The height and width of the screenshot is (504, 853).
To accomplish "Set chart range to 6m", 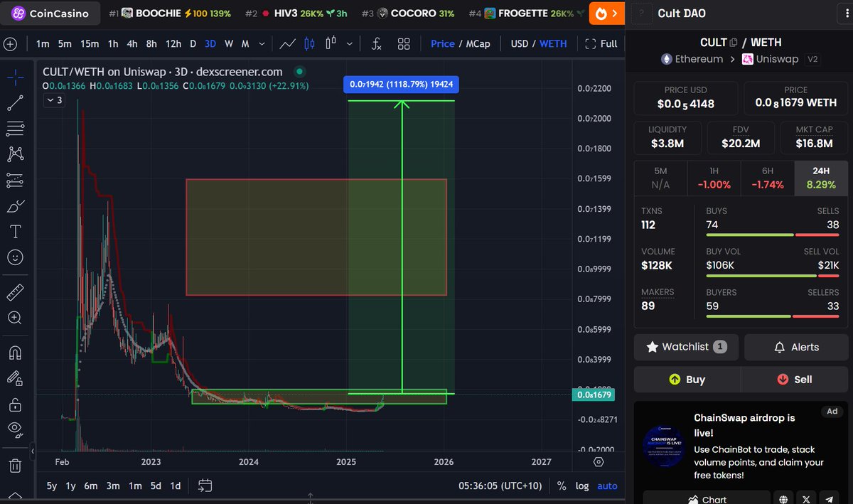I will click(x=90, y=486).
